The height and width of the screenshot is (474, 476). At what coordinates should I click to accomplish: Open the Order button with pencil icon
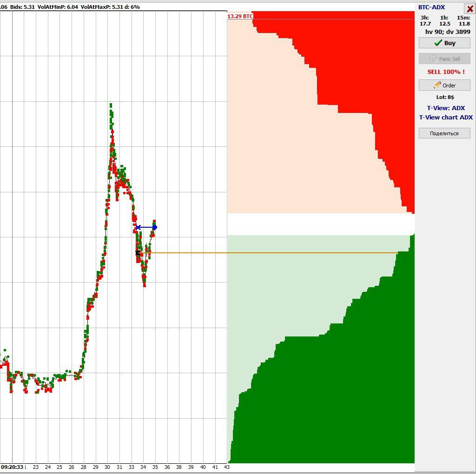click(444, 85)
